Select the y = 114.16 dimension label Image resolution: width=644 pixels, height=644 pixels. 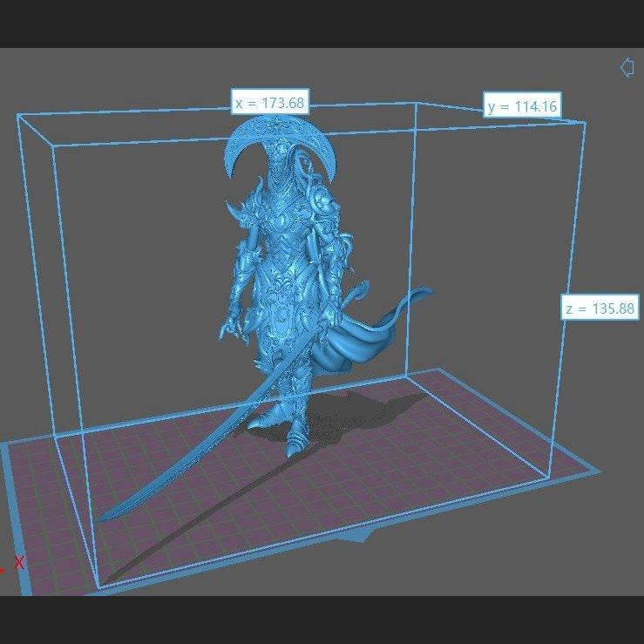(x=522, y=106)
